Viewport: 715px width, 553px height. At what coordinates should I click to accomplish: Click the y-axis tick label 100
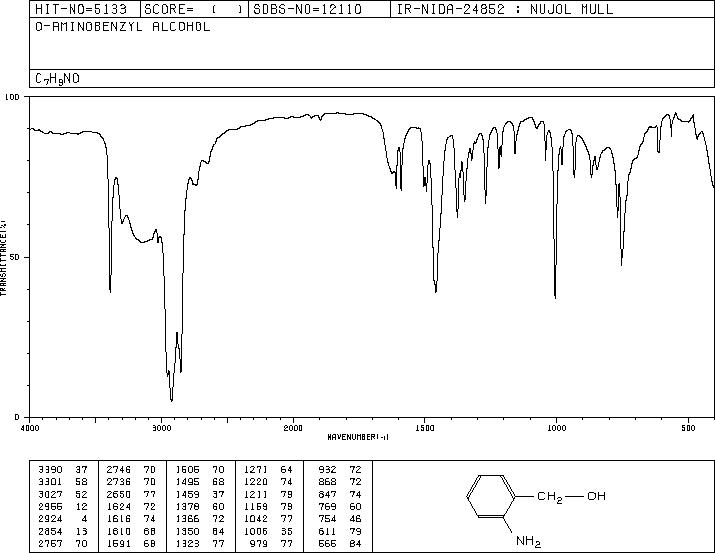(x=12, y=97)
